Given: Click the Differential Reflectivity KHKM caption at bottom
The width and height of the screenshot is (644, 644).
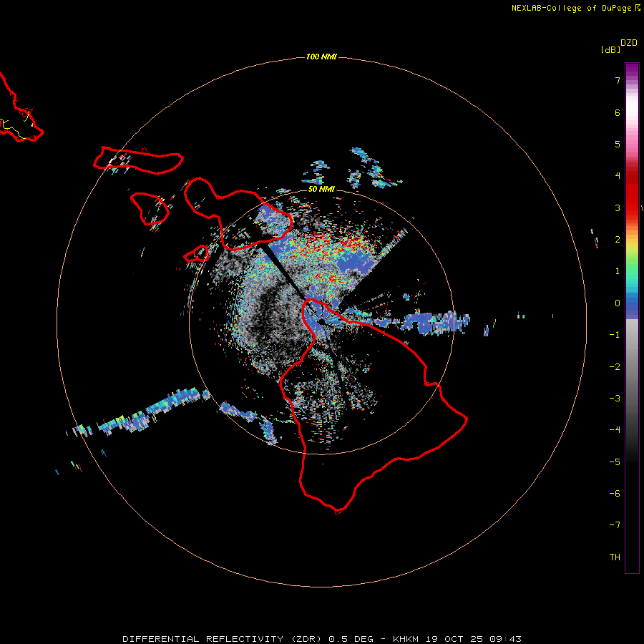Looking at the screenshot, I should click(321, 639).
